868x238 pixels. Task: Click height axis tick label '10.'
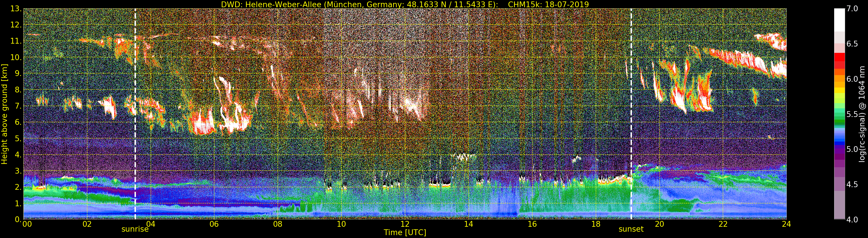click(x=16, y=57)
